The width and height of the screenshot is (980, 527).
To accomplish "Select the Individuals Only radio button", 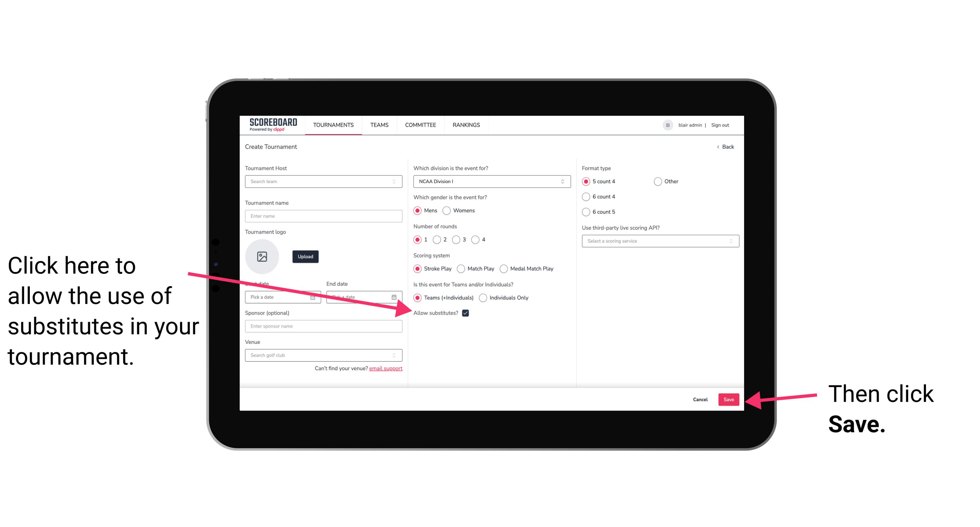I will [x=484, y=298].
